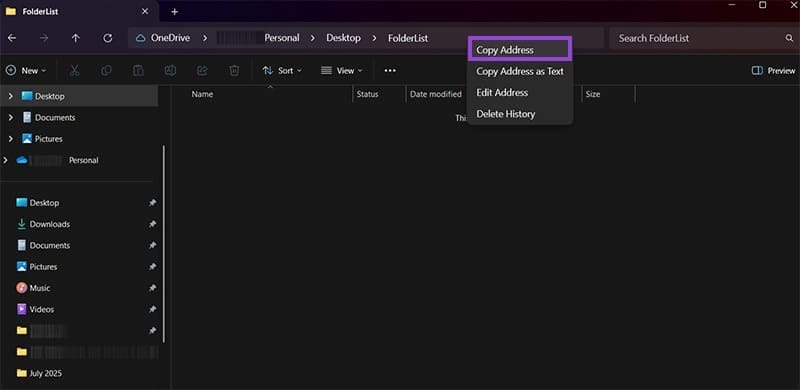Toggle the Preview pane
Image resolution: width=800 pixels, height=390 pixels.
(773, 70)
